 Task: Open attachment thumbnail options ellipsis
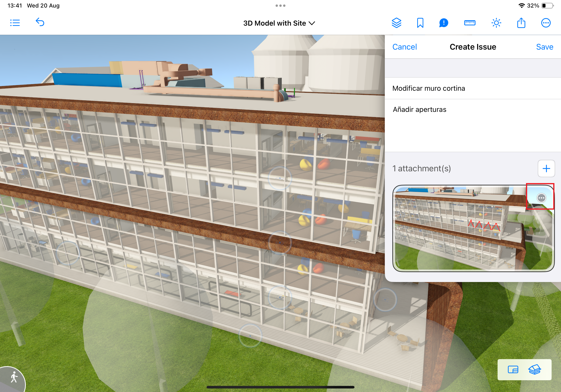point(541,198)
